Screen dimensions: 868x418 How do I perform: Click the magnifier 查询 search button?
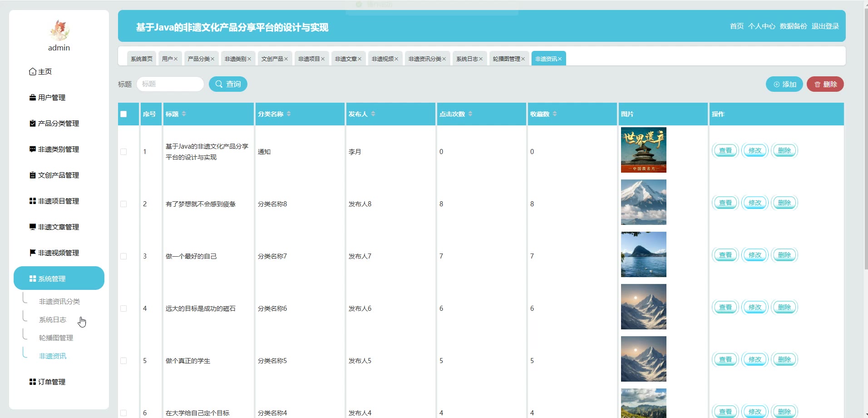coord(228,84)
